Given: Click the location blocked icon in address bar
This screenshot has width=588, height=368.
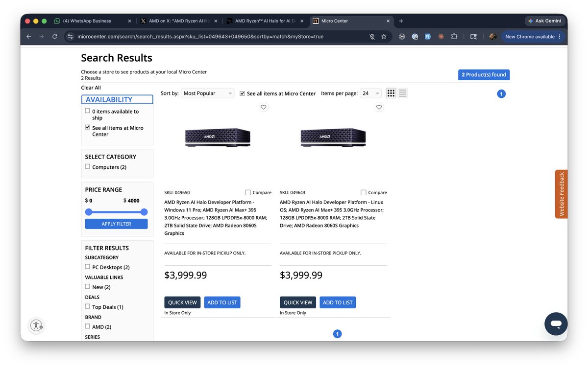Looking at the screenshot, I should (x=372, y=37).
